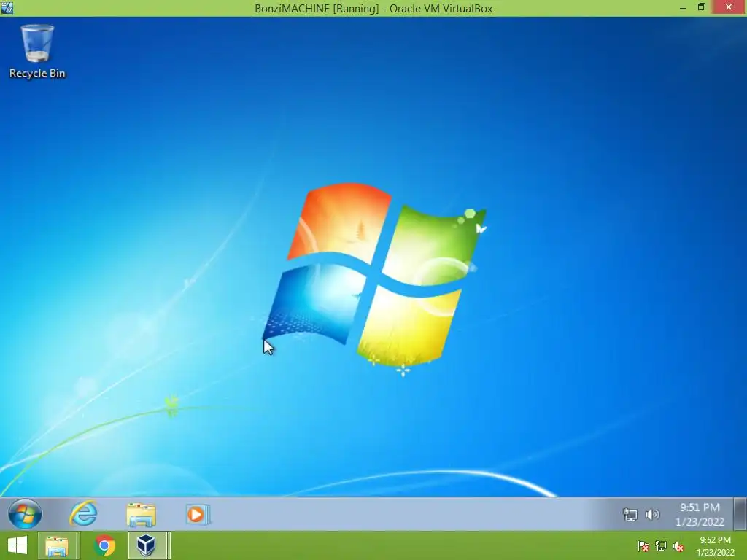The height and width of the screenshot is (560, 747).
Task: Open the Recycle Bin desktop icon
Action: click(37, 52)
